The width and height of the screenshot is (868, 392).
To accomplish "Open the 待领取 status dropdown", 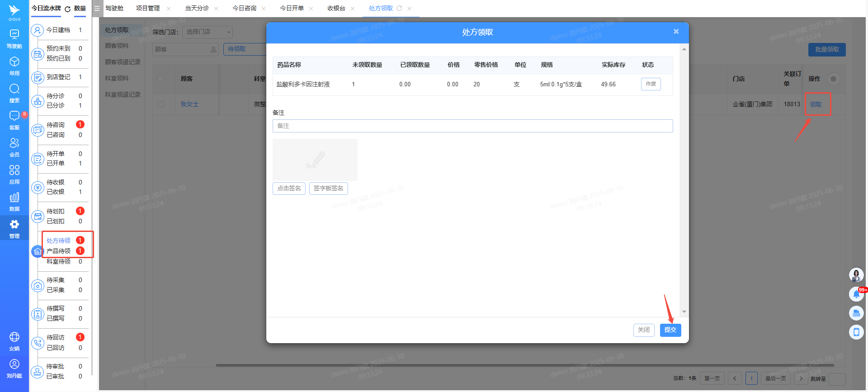I will click(244, 49).
